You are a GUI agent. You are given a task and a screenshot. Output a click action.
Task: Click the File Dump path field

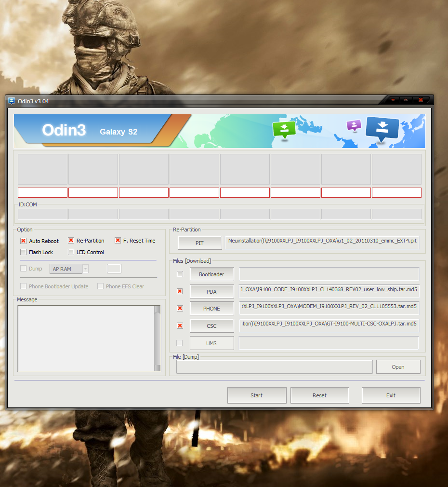click(274, 367)
